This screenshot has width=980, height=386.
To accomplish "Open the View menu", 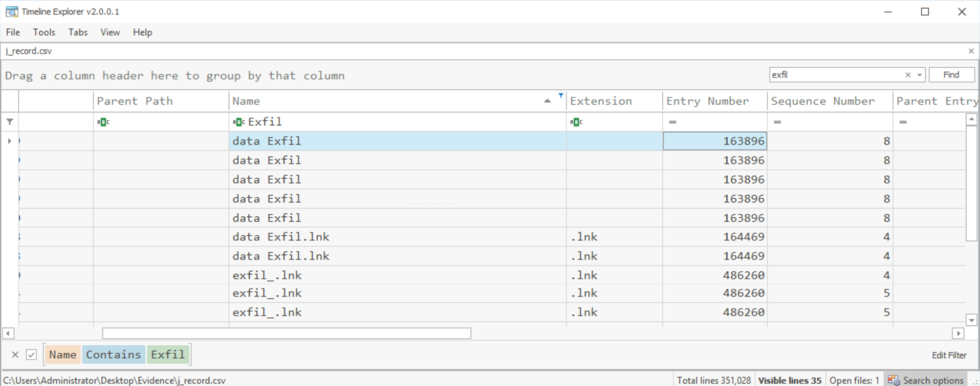I will (110, 32).
